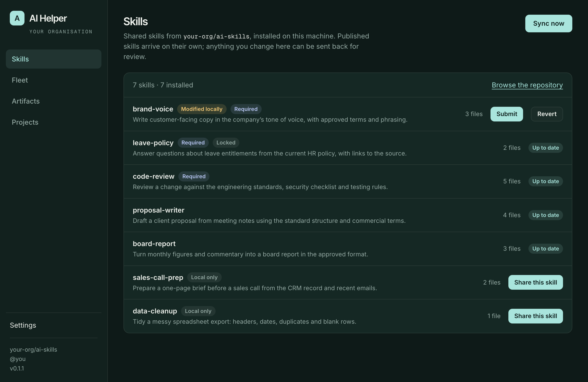Go to the Fleet section
588x382 pixels.
(x=54, y=80)
